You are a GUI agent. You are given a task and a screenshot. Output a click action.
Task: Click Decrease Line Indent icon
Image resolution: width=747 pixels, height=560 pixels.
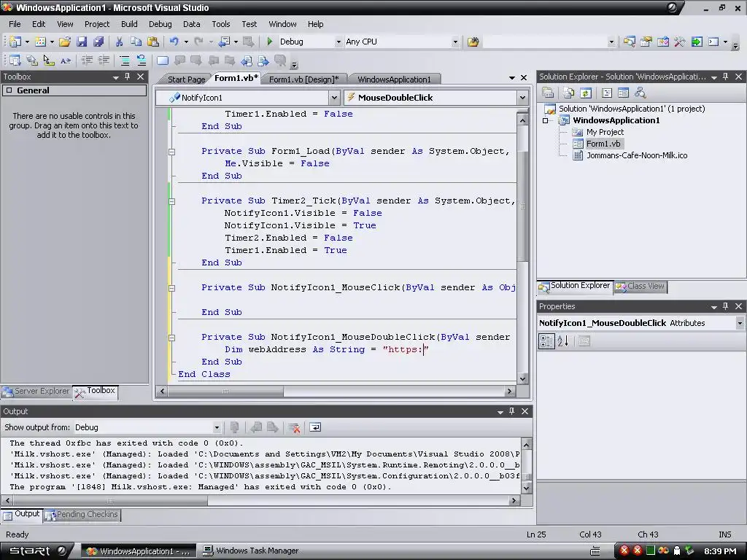pyautogui.click(x=87, y=61)
